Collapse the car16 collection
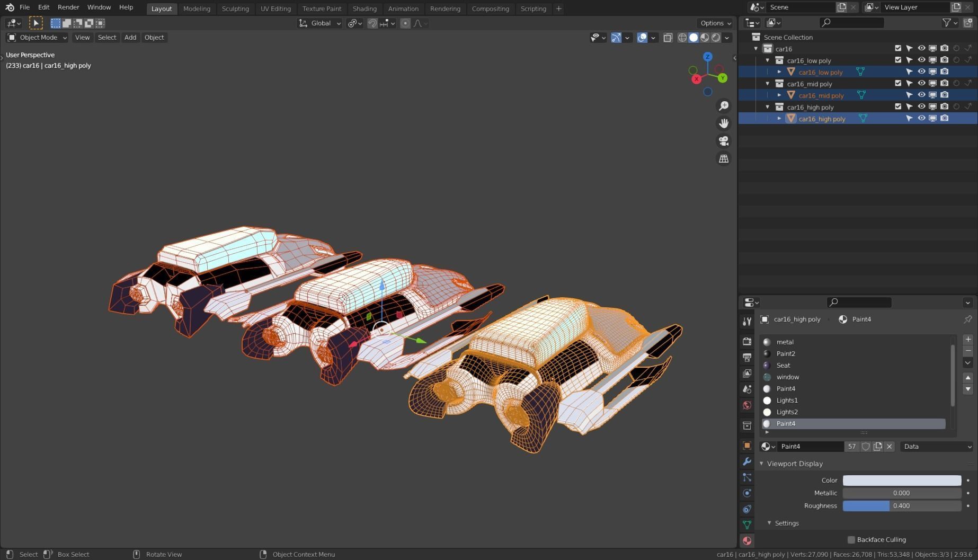Screen dimensions: 978x560 tap(756, 49)
